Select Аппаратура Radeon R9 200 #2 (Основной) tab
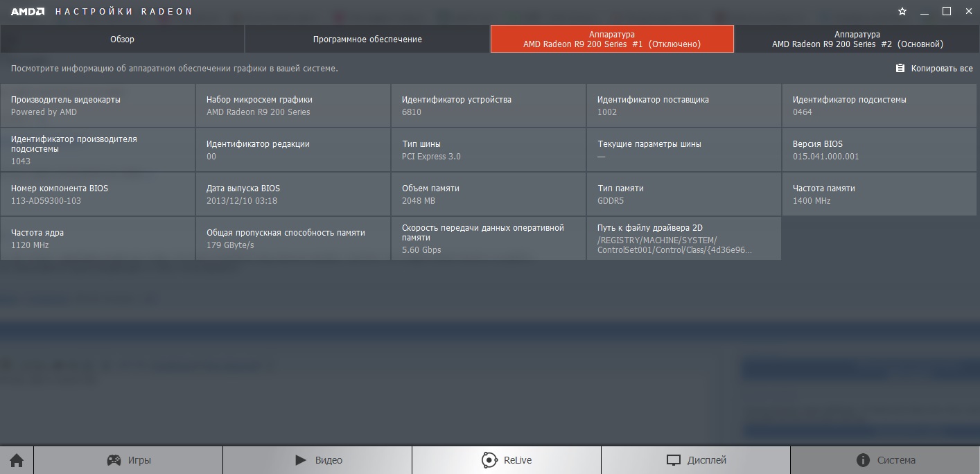This screenshot has height=474, width=980. pyautogui.click(x=857, y=39)
